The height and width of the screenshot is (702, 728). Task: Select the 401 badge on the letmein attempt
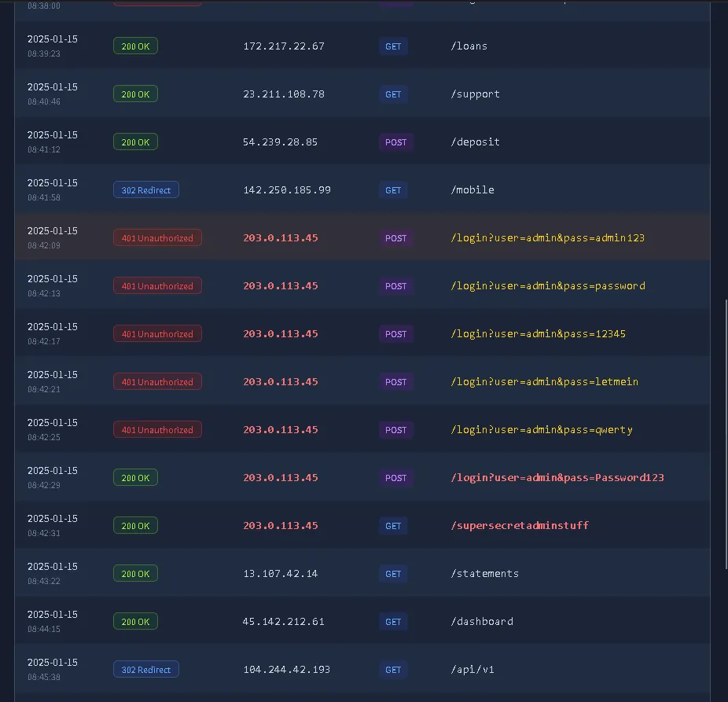157,382
